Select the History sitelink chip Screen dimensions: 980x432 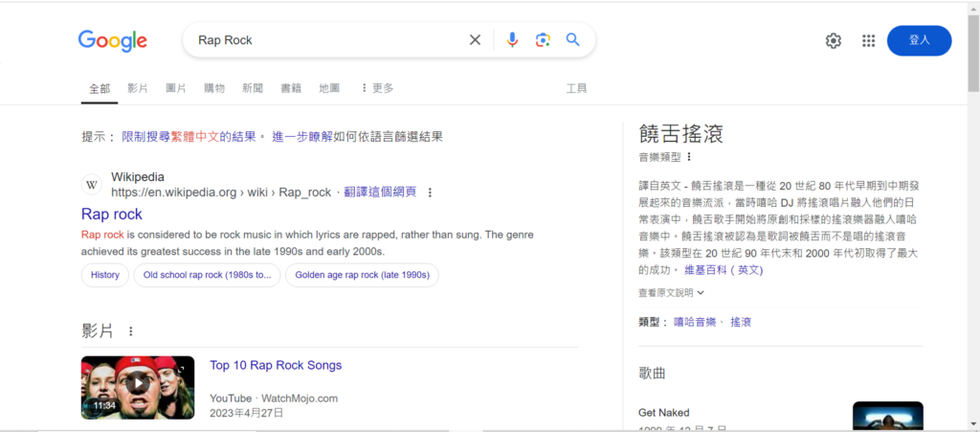click(x=105, y=275)
